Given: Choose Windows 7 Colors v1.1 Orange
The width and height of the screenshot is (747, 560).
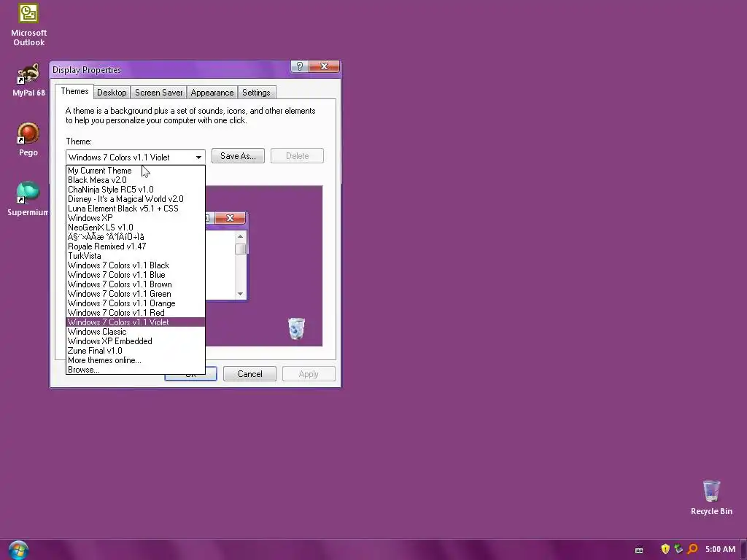Looking at the screenshot, I should click(x=135, y=303).
